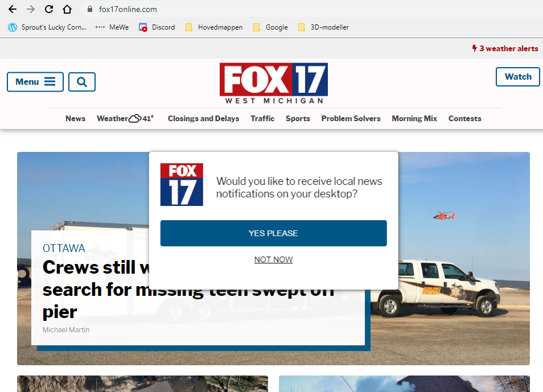Open the Traffic nav item
The height and width of the screenshot is (392, 543).
(262, 118)
